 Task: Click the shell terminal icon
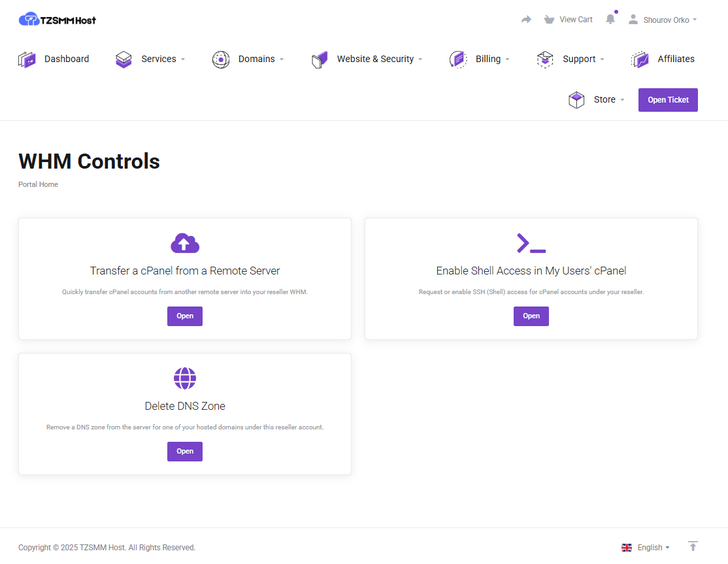pos(531,242)
